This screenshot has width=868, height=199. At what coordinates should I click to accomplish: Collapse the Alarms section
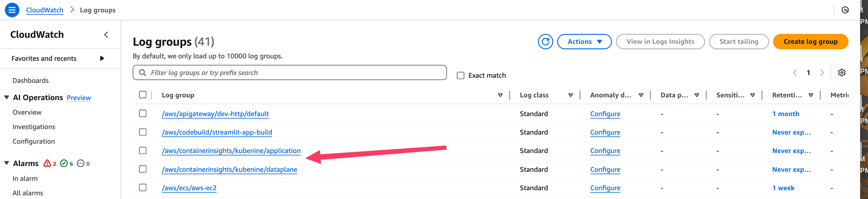pos(6,163)
